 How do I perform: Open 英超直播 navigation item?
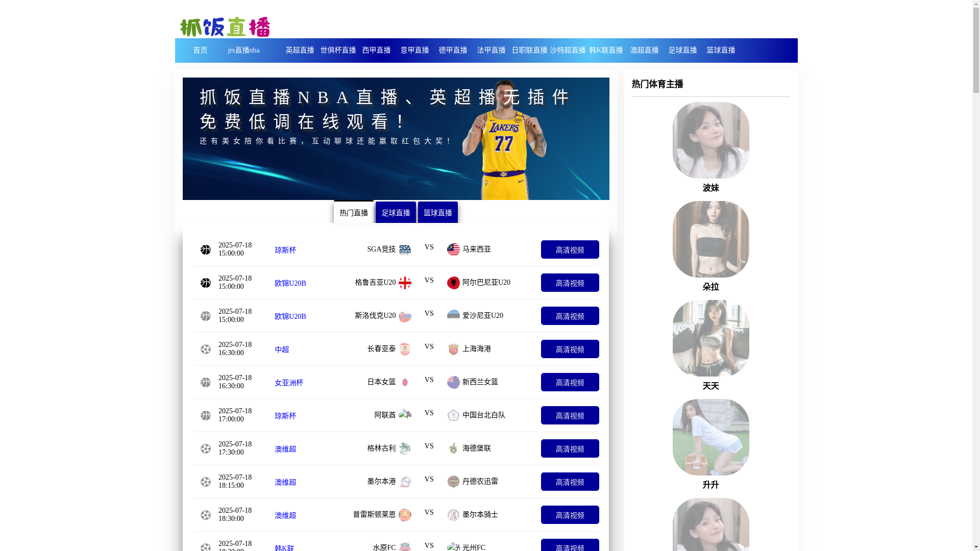point(300,50)
